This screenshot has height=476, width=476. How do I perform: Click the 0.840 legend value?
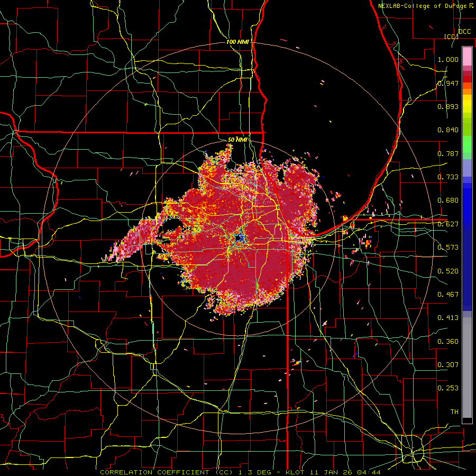[x=448, y=130]
